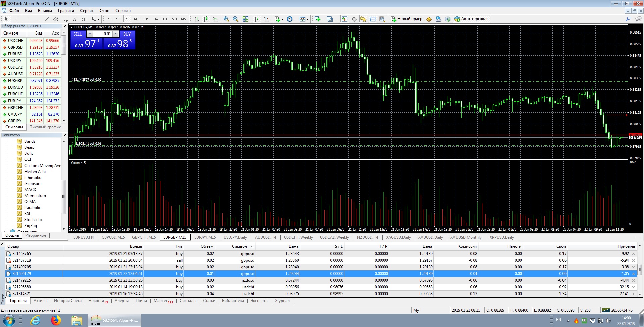Select the crosshair cursor tool
This screenshot has width=644, height=327.
tap(16, 19)
